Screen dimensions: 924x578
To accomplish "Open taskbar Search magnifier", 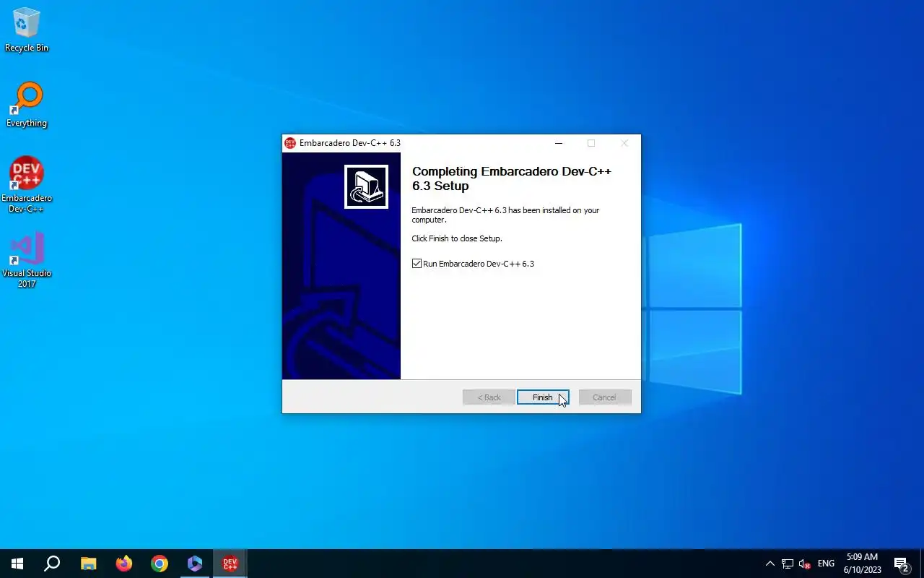I will [x=52, y=564].
